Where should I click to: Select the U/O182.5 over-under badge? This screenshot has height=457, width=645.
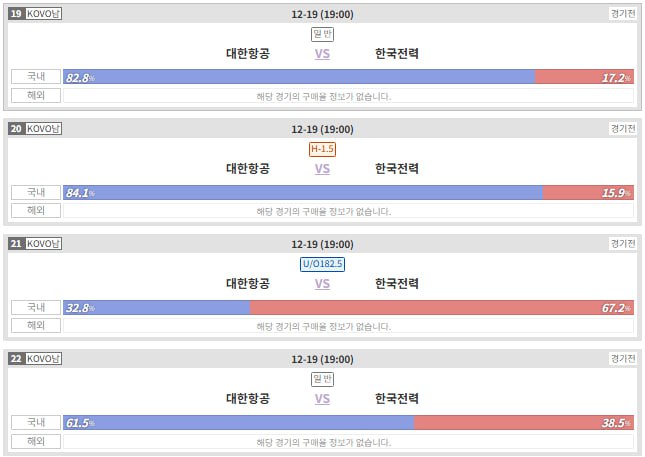322,264
